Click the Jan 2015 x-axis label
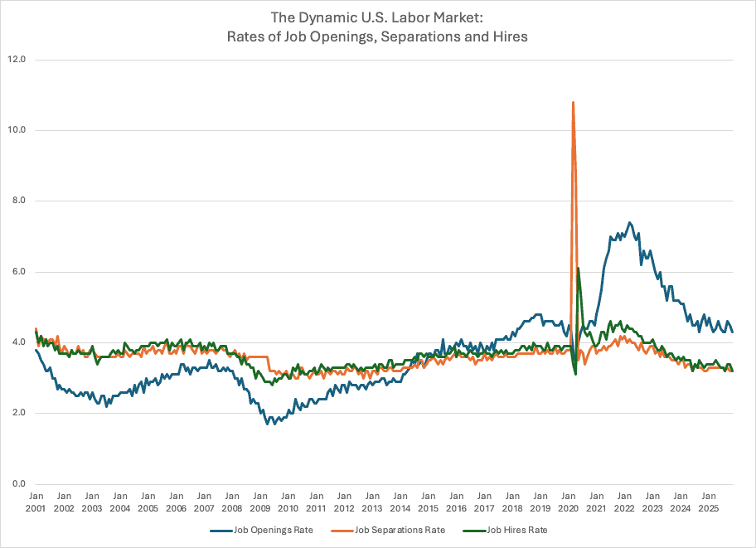The width and height of the screenshot is (756, 548). tap(428, 502)
